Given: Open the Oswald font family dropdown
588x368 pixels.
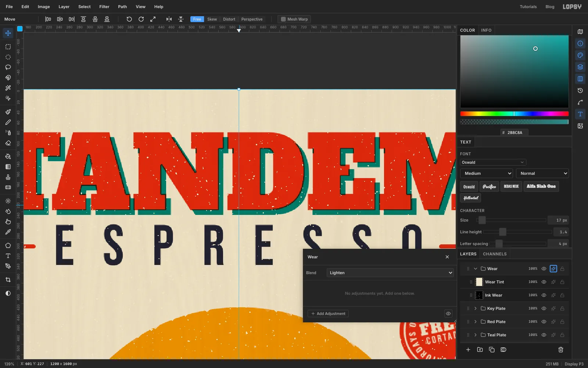Looking at the screenshot, I should (x=493, y=162).
